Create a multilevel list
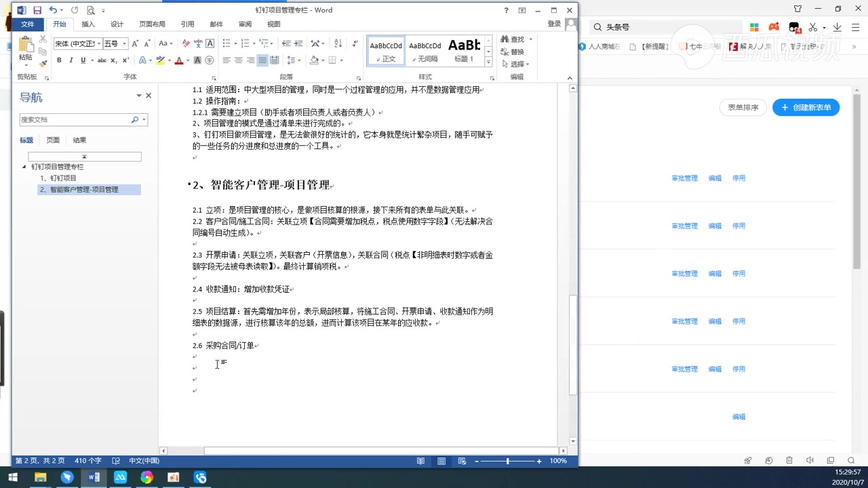Screen dimensions: 868x488 [x=264, y=43]
